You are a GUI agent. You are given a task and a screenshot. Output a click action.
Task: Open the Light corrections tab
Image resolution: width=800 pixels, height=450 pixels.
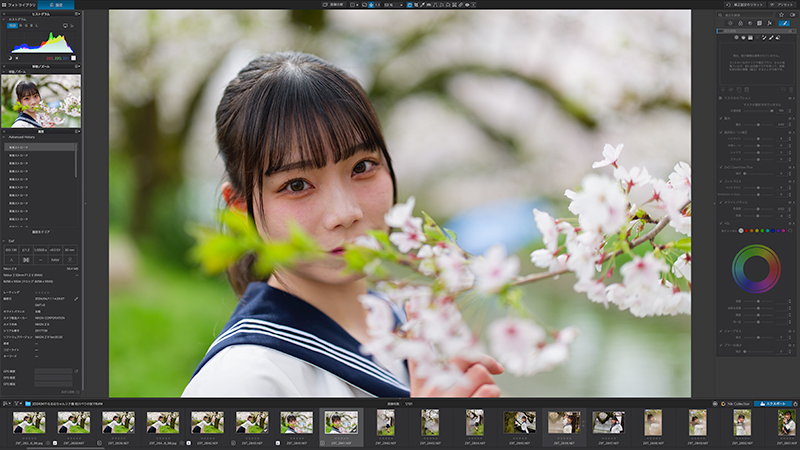[731, 23]
